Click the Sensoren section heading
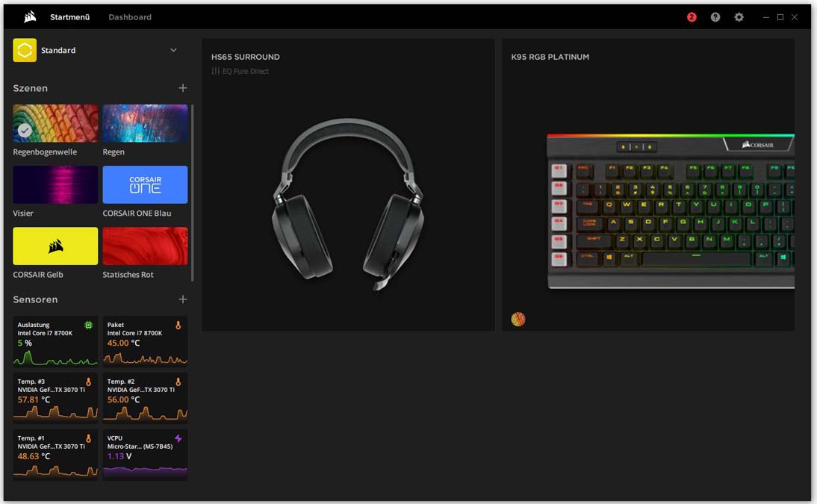The height and width of the screenshot is (504, 817). click(35, 299)
